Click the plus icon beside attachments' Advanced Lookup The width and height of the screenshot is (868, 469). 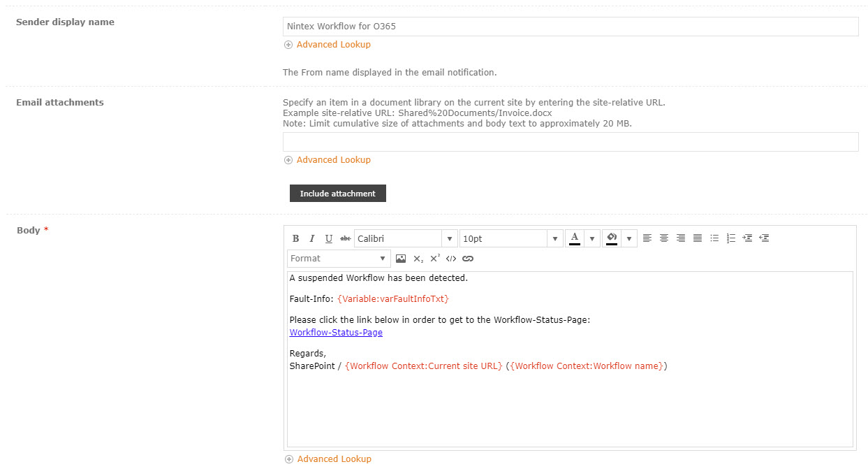tap(288, 160)
